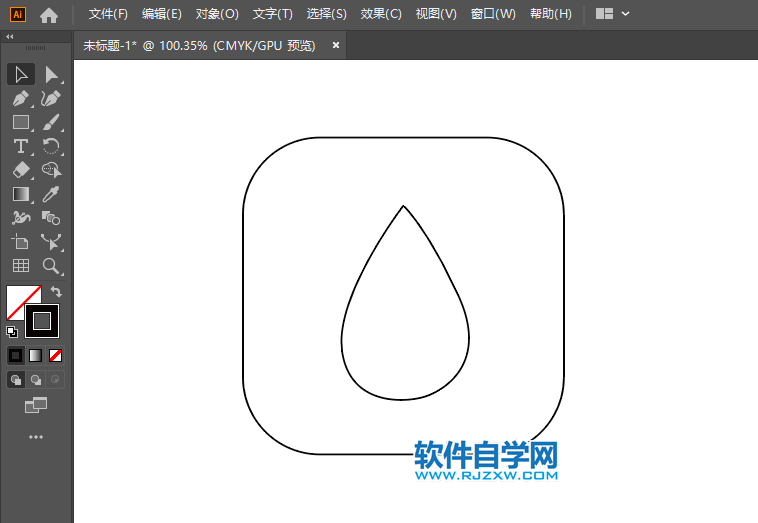758x523 pixels.
Task: Open the 帮助(H) menu
Action: click(551, 14)
